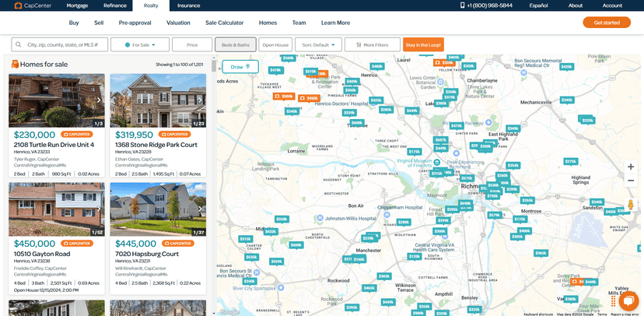Zoom out on the map

point(631,181)
